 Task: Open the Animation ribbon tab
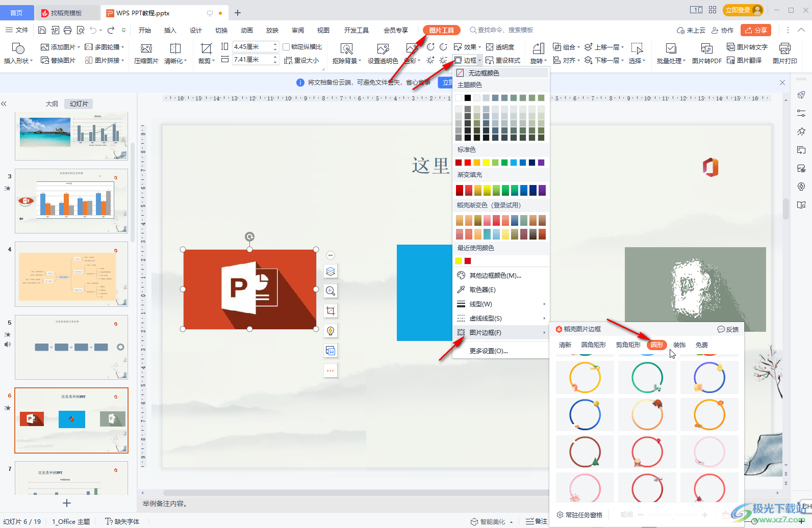coord(247,30)
